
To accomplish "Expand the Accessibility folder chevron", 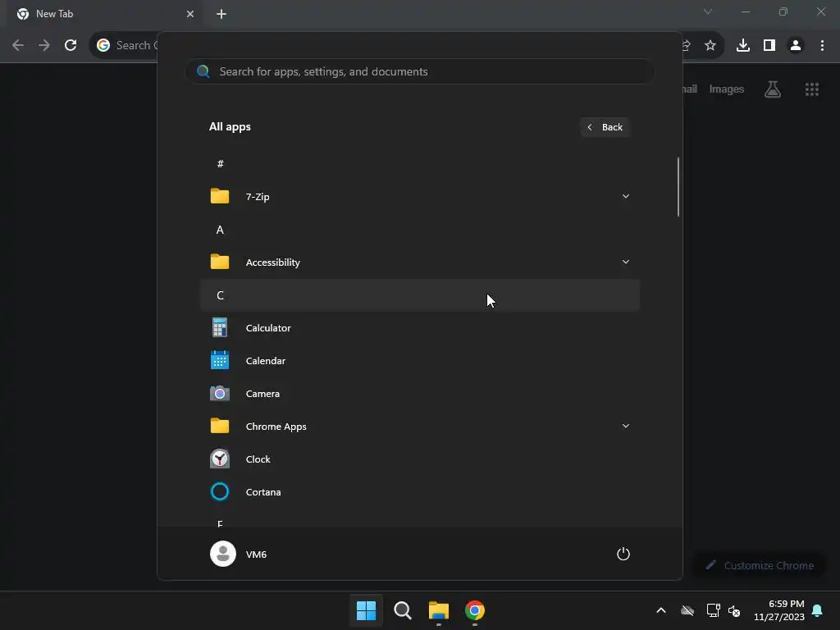I will 625,262.
